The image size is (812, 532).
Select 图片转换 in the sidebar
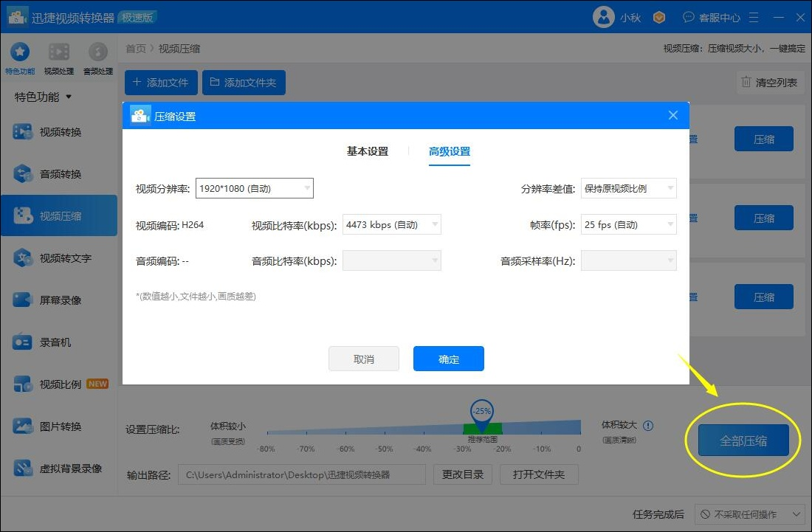click(x=59, y=426)
